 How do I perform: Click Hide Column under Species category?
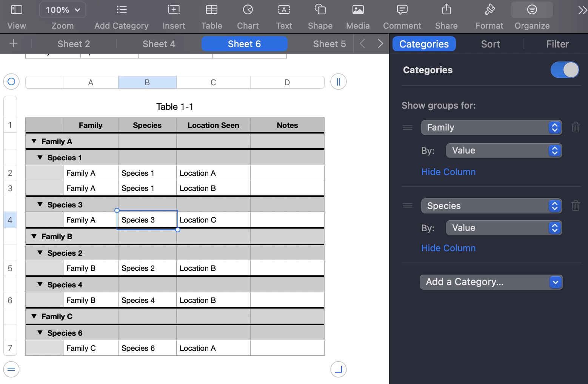pyautogui.click(x=448, y=248)
